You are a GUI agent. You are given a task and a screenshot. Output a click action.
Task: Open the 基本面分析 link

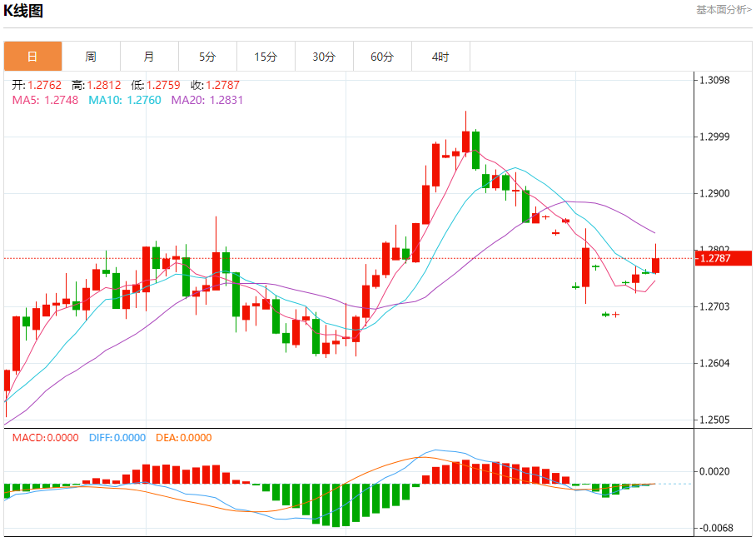tap(723, 9)
